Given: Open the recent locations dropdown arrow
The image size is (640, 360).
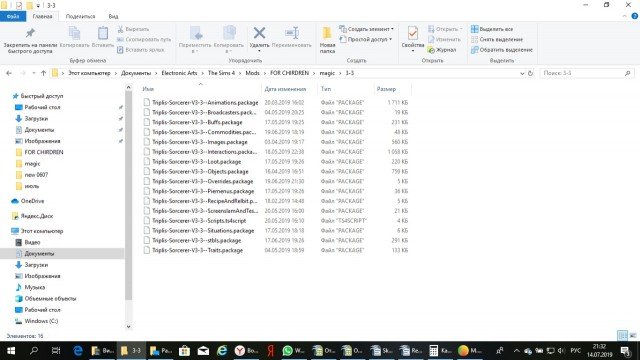Looking at the screenshot, I should pos(33,73).
